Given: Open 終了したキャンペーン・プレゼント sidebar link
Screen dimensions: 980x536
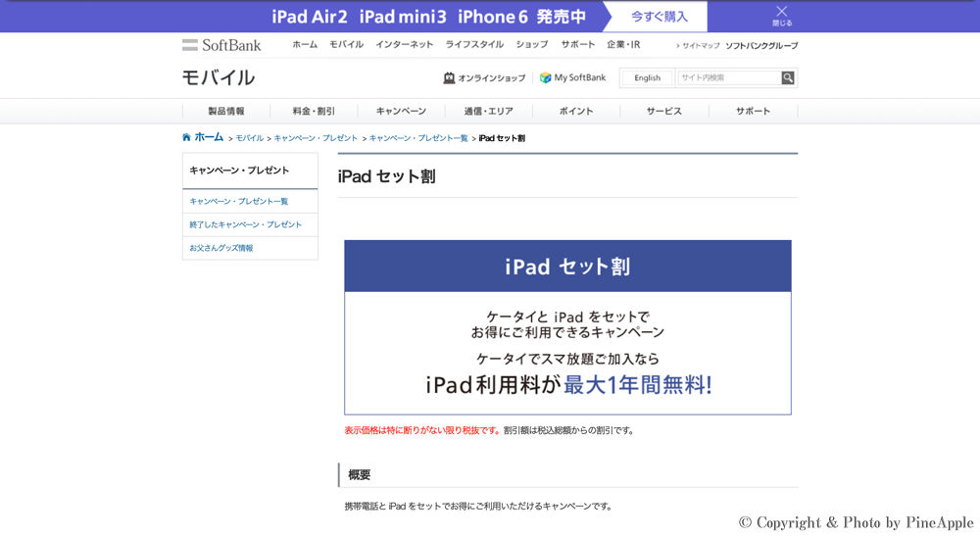Looking at the screenshot, I should [x=246, y=225].
